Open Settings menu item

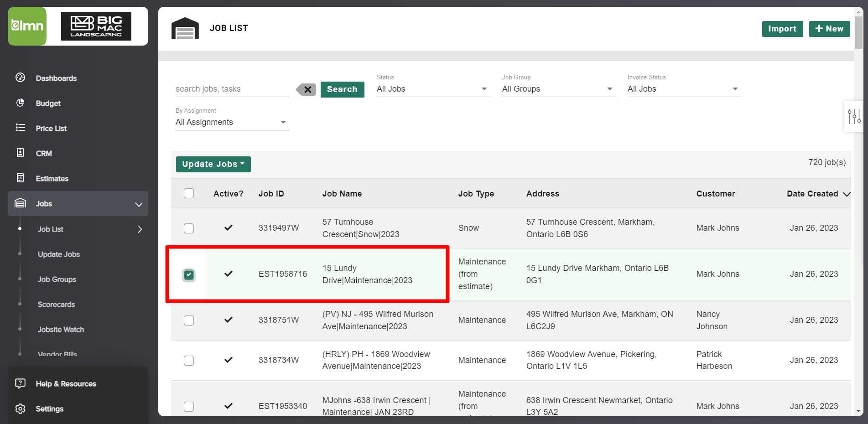50,409
